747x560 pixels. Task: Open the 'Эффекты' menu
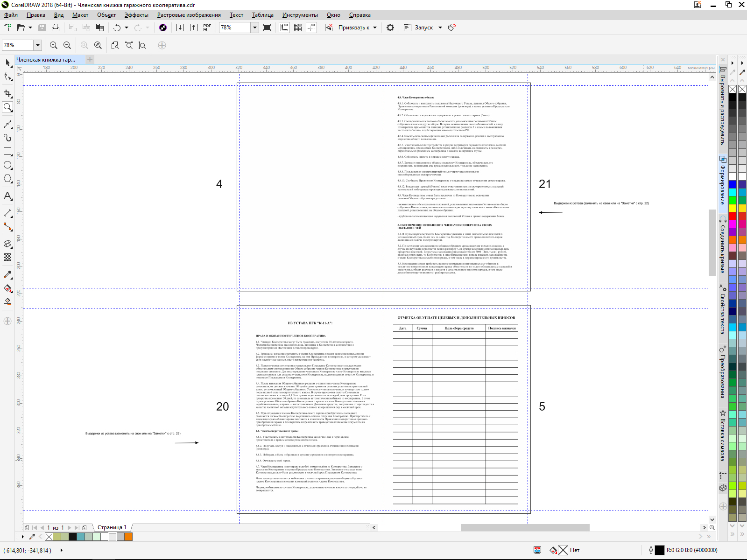coord(136,15)
